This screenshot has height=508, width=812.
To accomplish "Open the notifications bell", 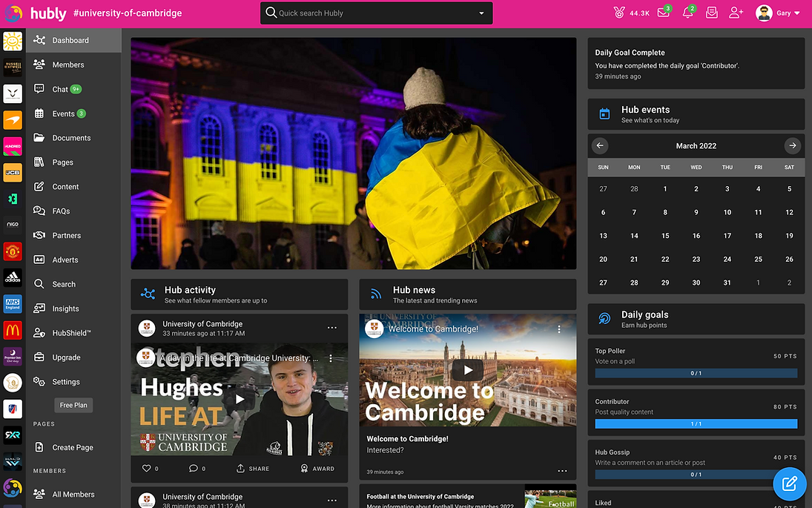I will click(x=687, y=13).
